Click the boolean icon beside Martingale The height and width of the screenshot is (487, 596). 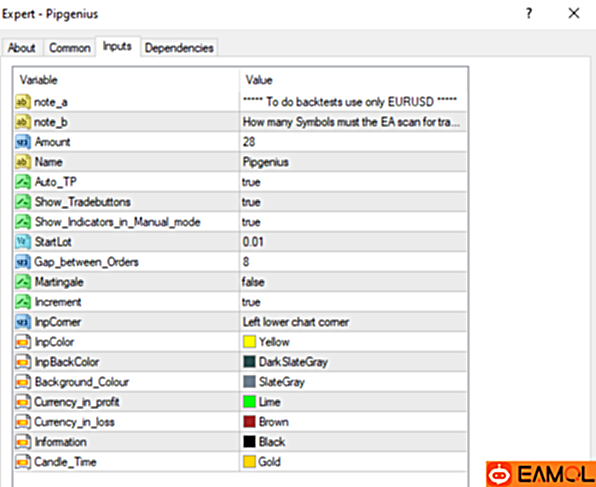(x=23, y=282)
